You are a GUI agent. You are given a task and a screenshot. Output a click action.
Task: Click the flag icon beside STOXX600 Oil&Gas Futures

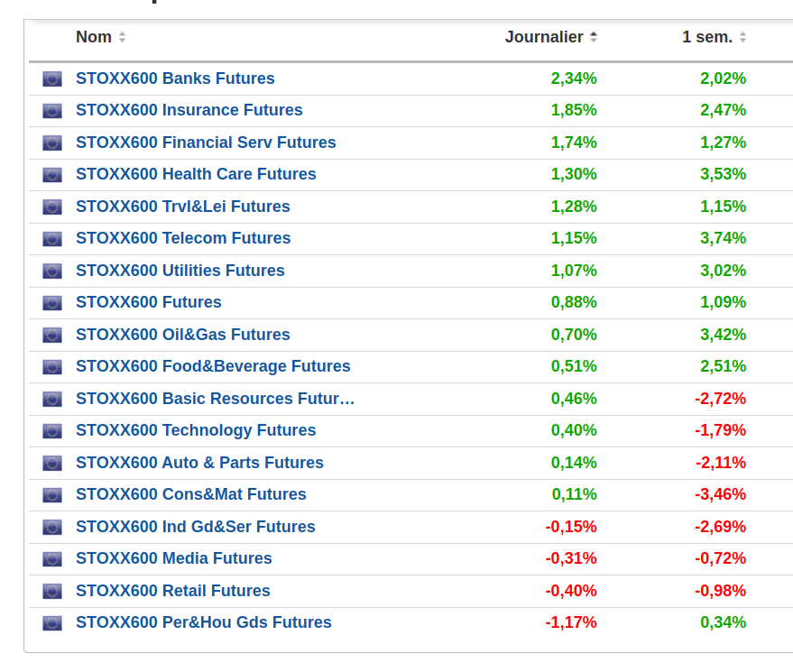pyautogui.click(x=52, y=336)
